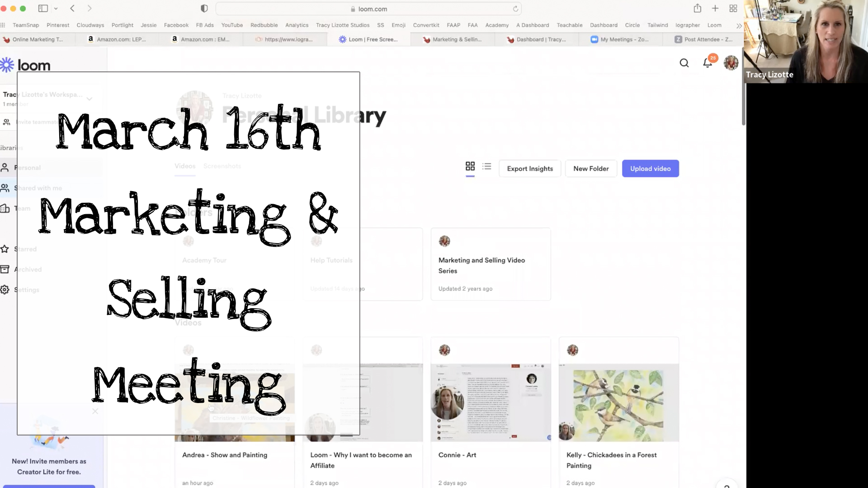Click Upload video button
Viewport: 868px width, 488px height.
(x=650, y=169)
